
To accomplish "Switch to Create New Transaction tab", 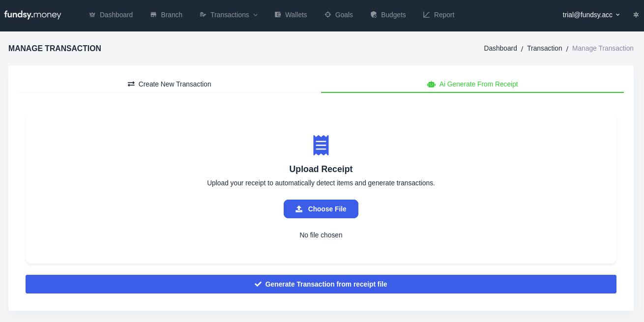I will click(x=170, y=84).
